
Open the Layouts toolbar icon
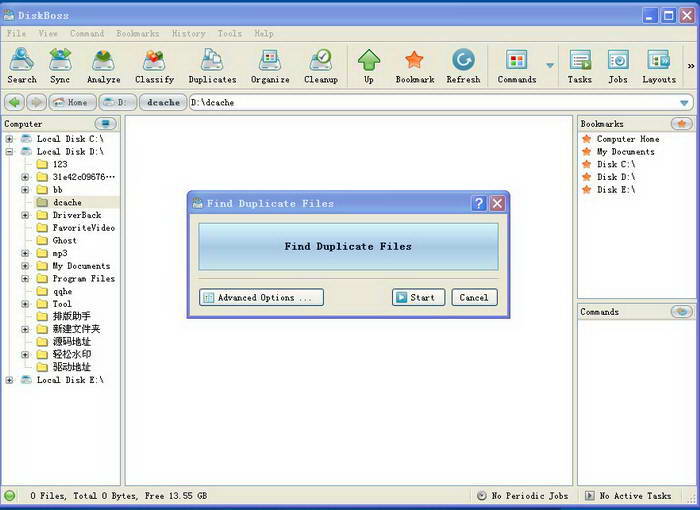(x=658, y=66)
